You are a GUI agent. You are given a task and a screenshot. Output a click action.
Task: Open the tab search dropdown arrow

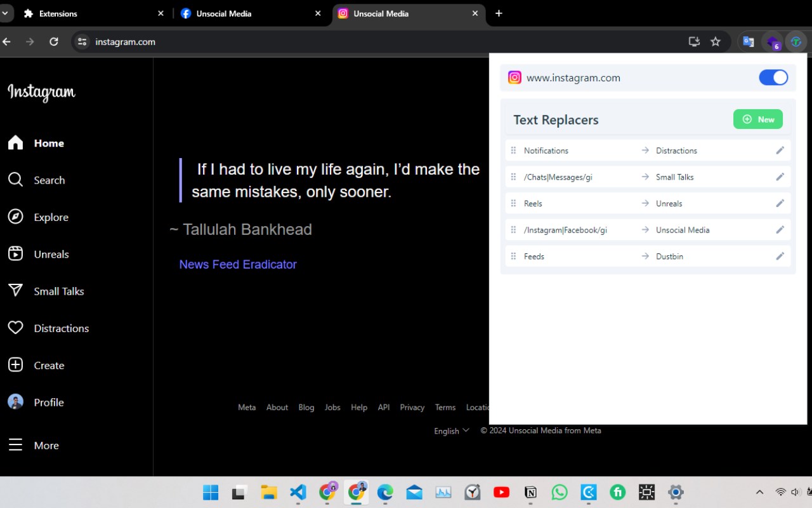click(x=4, y=13)
